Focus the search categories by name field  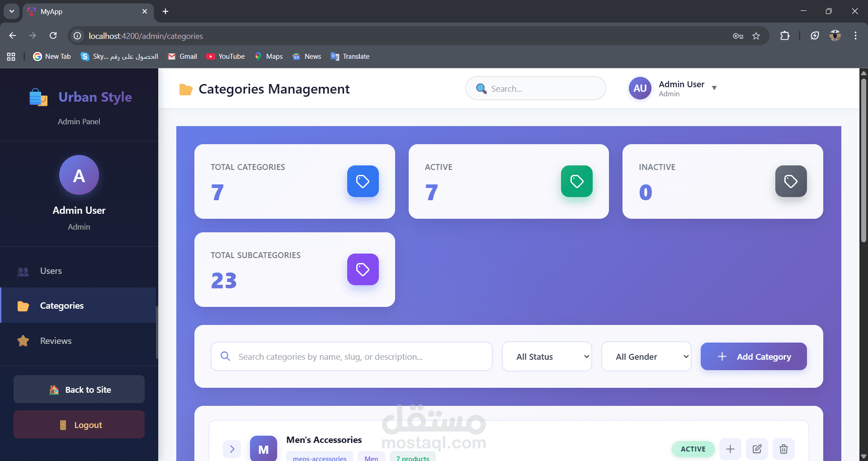352,357
